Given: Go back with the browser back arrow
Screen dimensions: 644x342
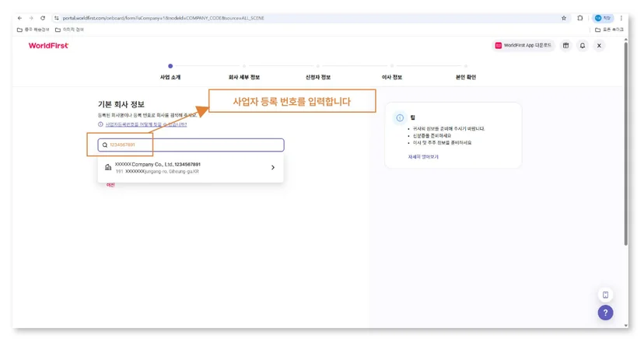Looking at the screenshot, I should click(19, 18).
